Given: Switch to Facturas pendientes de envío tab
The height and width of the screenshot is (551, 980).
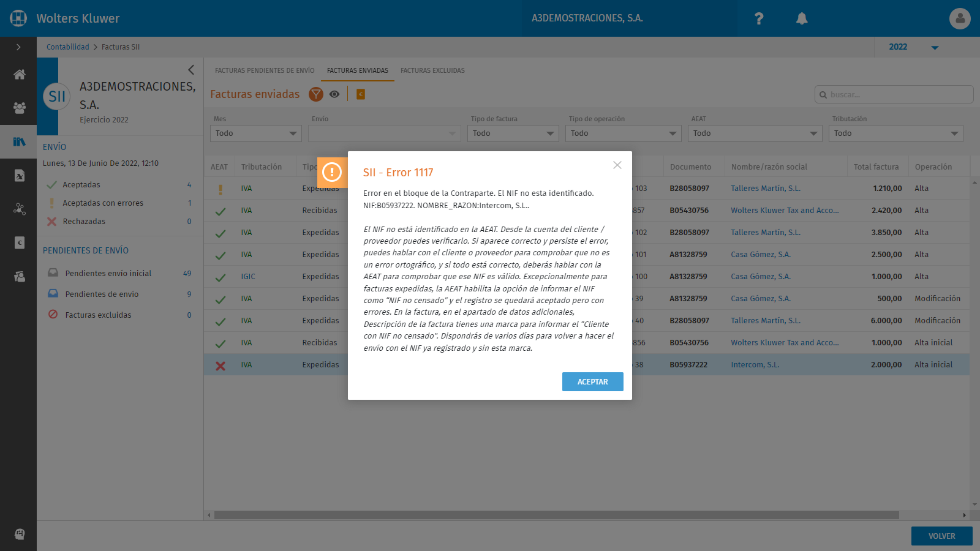Looking at the screenshot, I should click(265, 70).
